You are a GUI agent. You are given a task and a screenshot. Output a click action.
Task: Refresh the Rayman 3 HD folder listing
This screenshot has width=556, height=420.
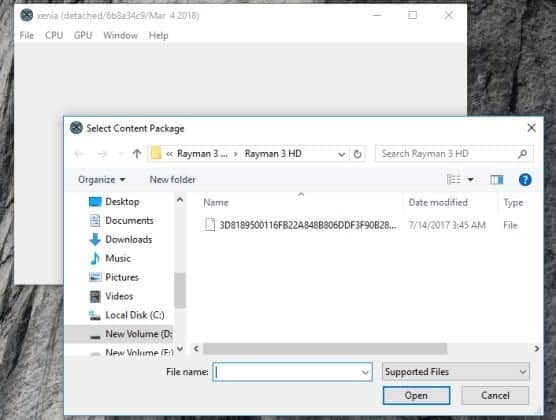(x=357, y=154)
